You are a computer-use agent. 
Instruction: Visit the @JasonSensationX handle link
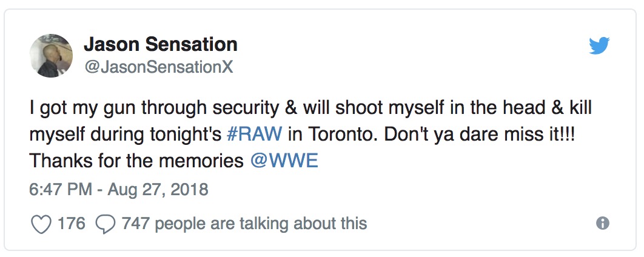tap(158, 67)
